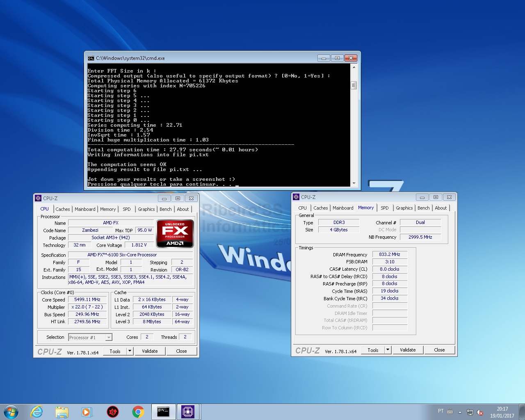
Task: Switch to the cmd.exe taskbar button
Action: point(163,412)
